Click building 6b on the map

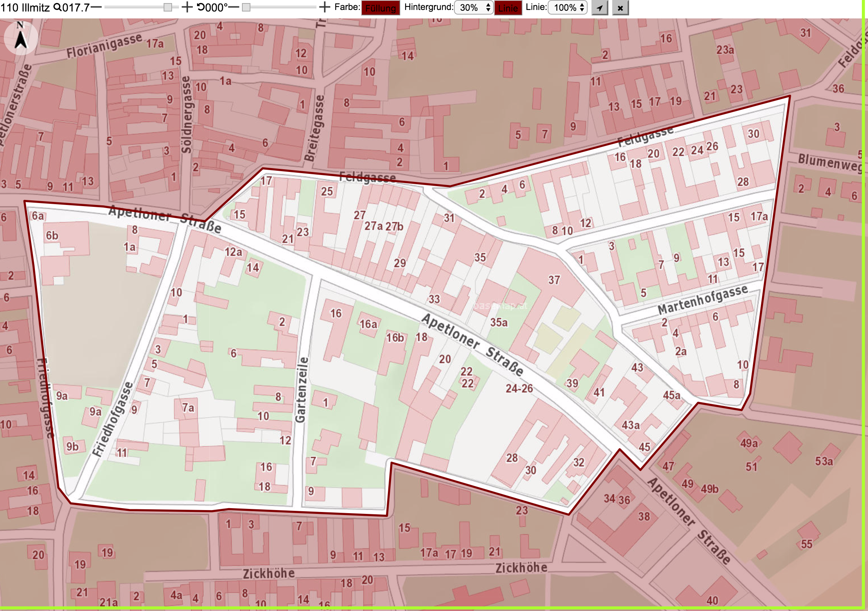point(52,235)
